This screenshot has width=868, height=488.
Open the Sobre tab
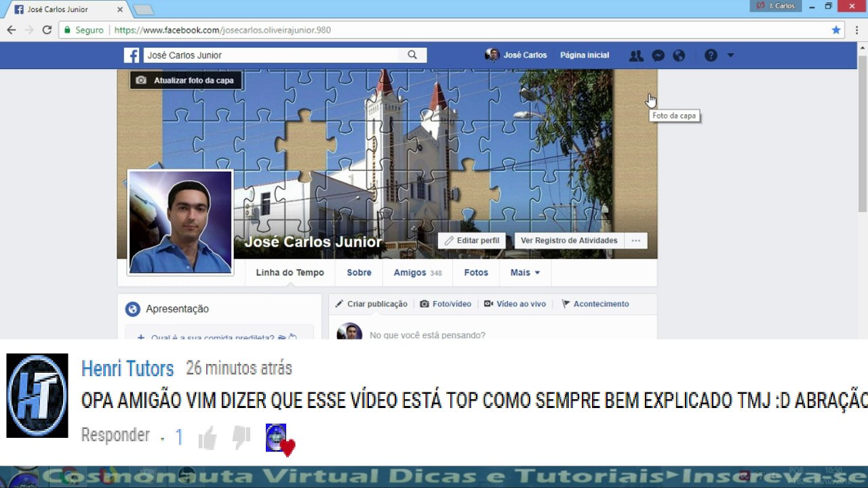(x=359, y=272)
